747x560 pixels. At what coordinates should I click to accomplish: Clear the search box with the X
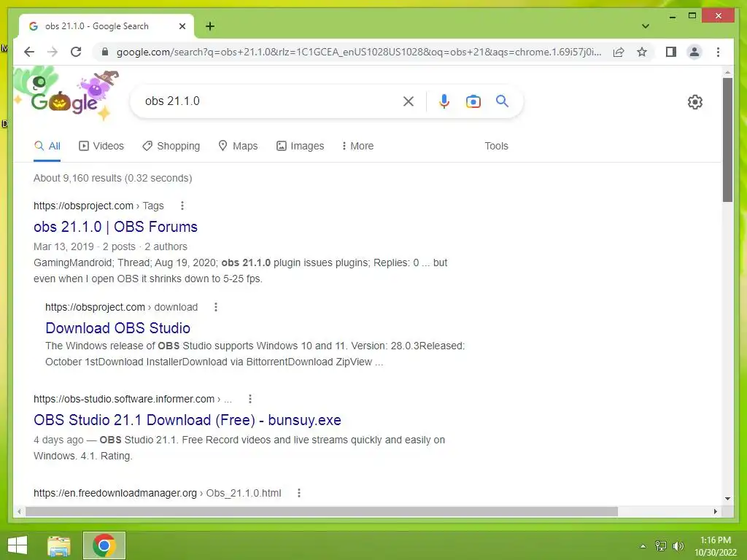click(x=409, y=101)
